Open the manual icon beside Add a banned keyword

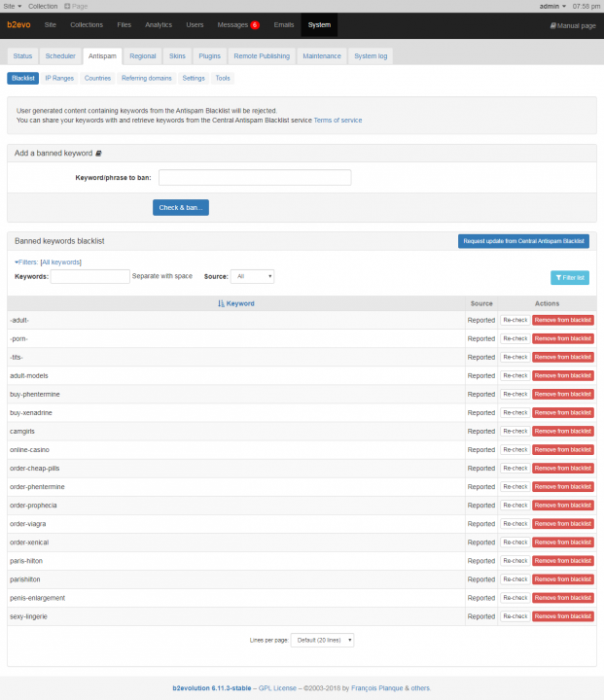(99, 154)
